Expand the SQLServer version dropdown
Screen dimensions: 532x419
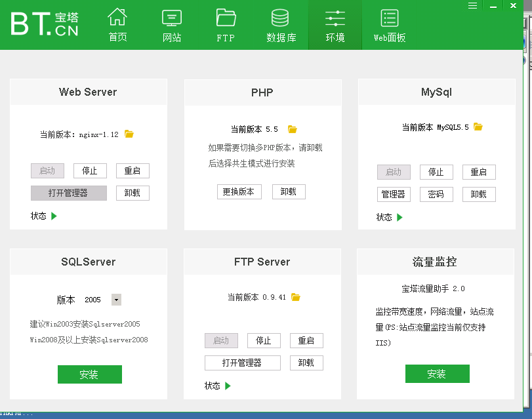(x=116, y=300)
